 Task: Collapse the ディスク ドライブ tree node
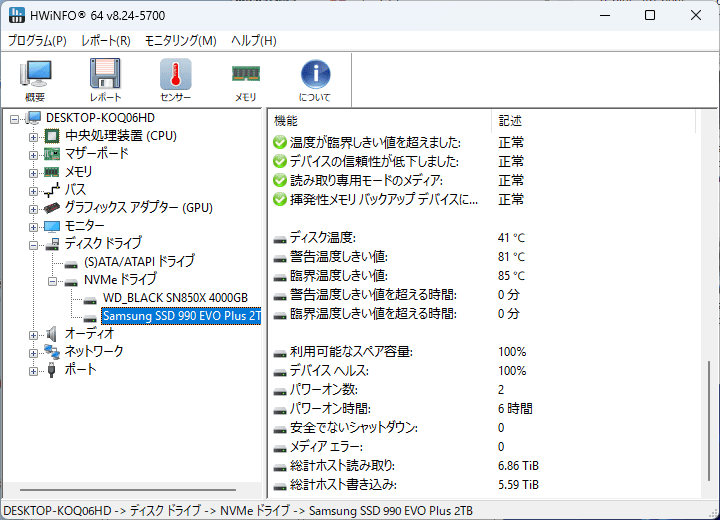pyautogui.click(x=33, y=244)
